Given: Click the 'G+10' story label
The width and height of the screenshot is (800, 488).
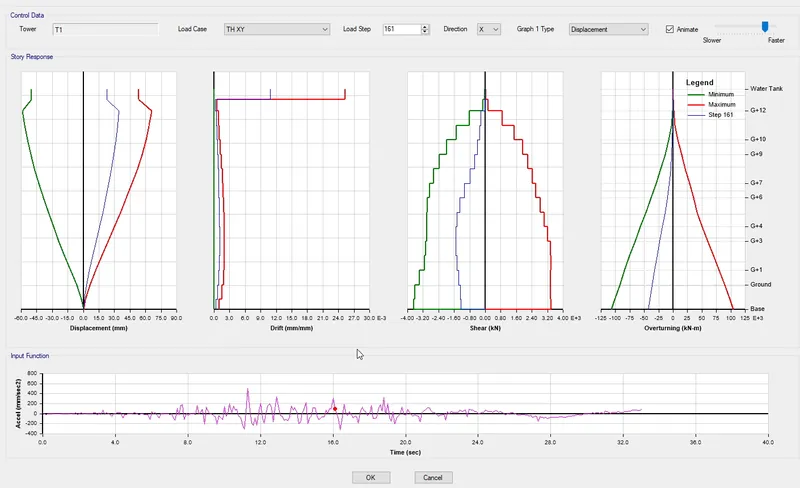Looking at the screenshot, I should 758,139.
